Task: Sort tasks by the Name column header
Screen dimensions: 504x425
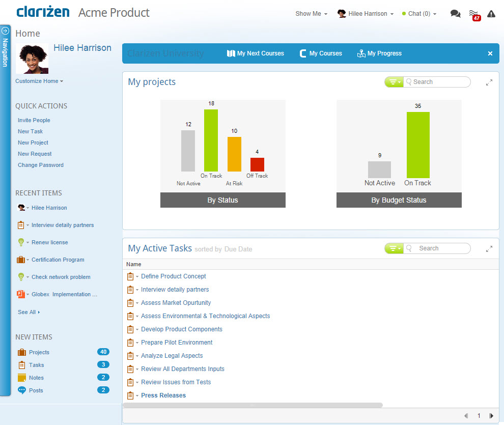Action: click(134, 264)
